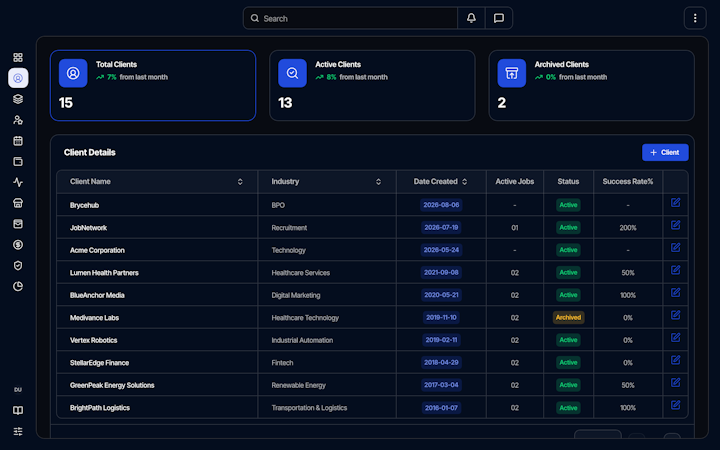Click the Active Jobs column header
Viewport: 720px width, 450px height.
pos(514,181)
